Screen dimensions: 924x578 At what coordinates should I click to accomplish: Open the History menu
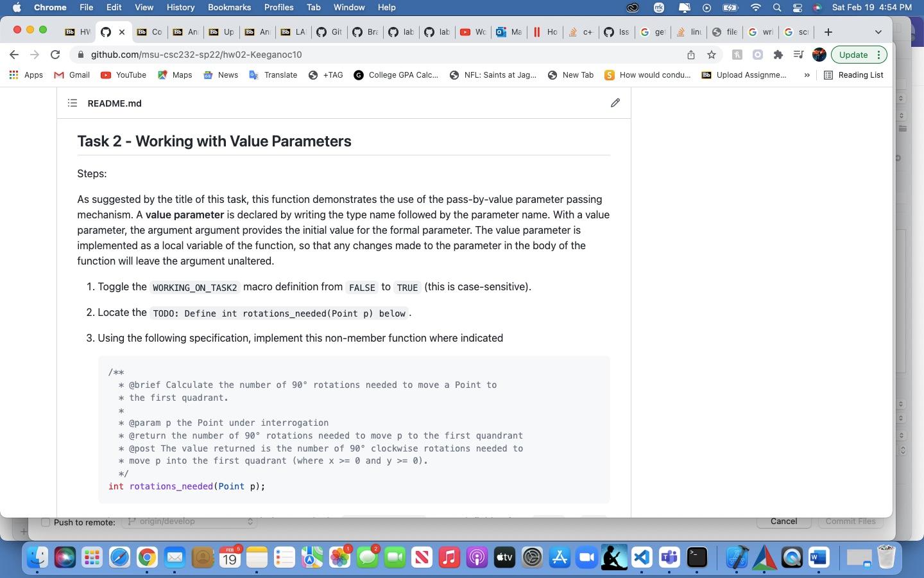[180, 7]
